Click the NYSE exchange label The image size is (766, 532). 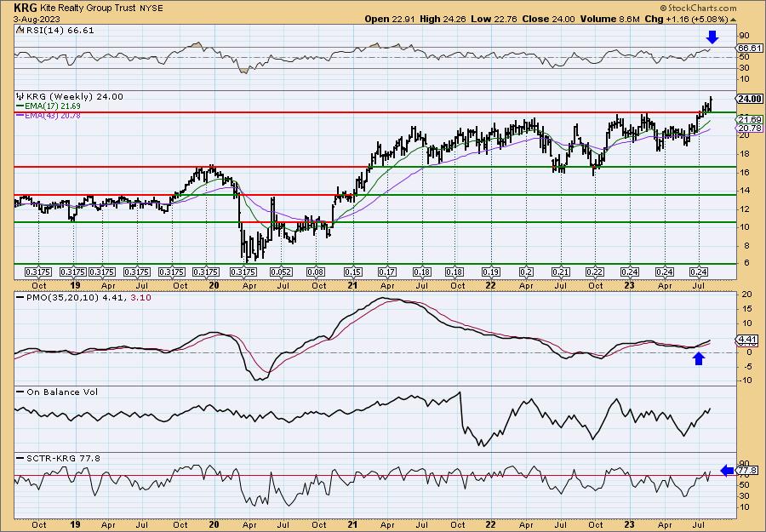[152, 9]
